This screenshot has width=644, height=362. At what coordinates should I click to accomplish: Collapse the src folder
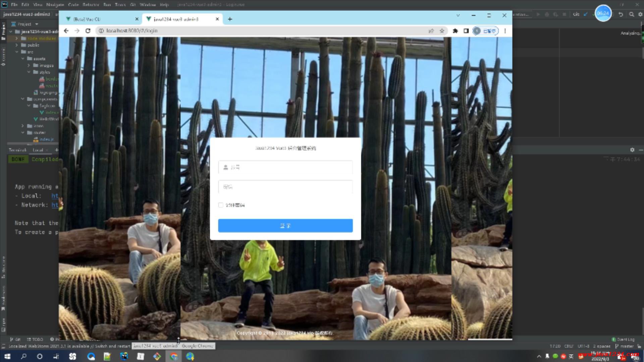click(17, 52)
